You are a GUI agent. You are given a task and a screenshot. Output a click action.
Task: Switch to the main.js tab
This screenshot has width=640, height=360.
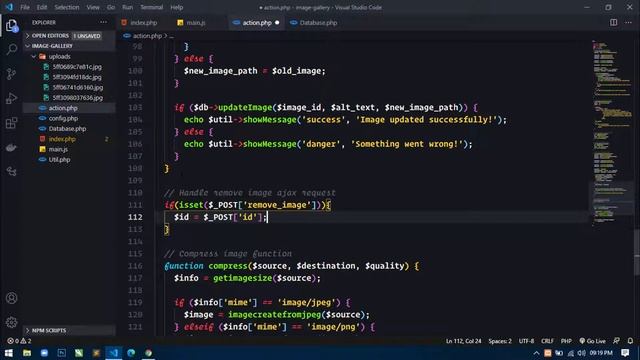click(196, 22)
